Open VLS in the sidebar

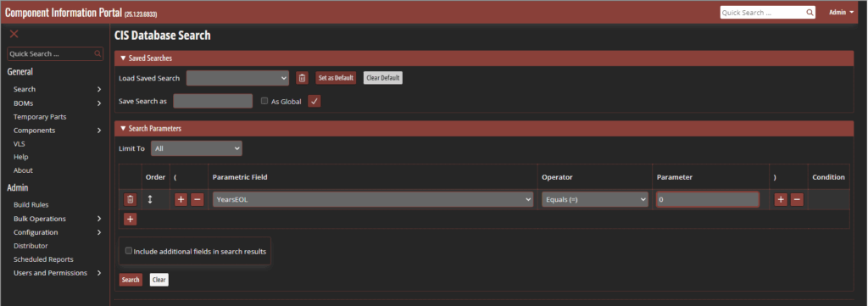[x=19, y=144]
